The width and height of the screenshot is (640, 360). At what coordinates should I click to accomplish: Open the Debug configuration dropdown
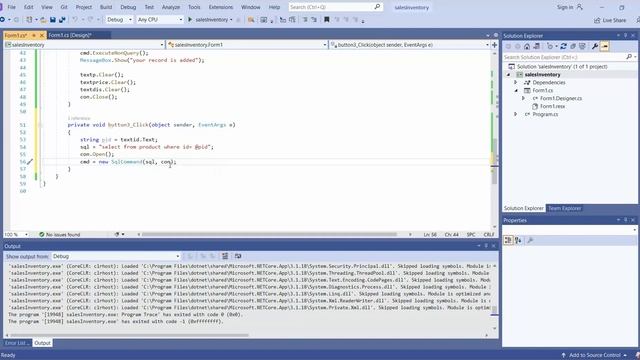pos(119,20)
